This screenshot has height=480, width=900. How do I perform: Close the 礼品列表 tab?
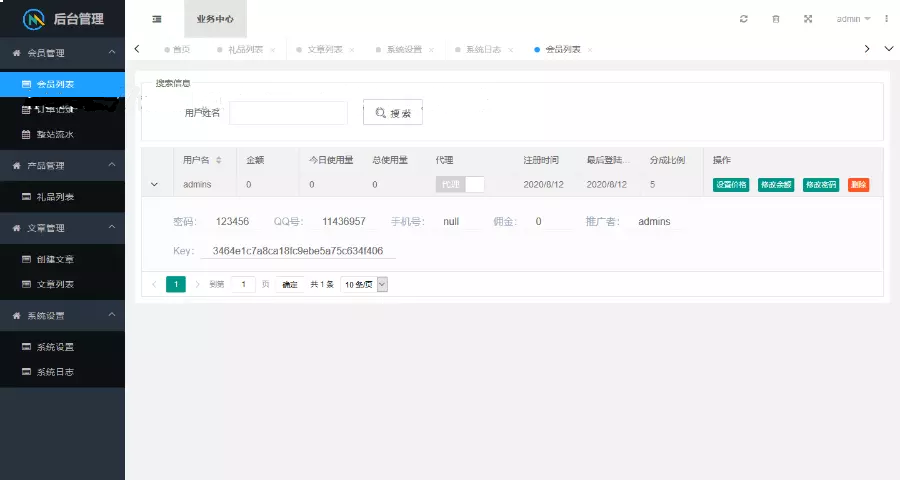pos(273,50)
